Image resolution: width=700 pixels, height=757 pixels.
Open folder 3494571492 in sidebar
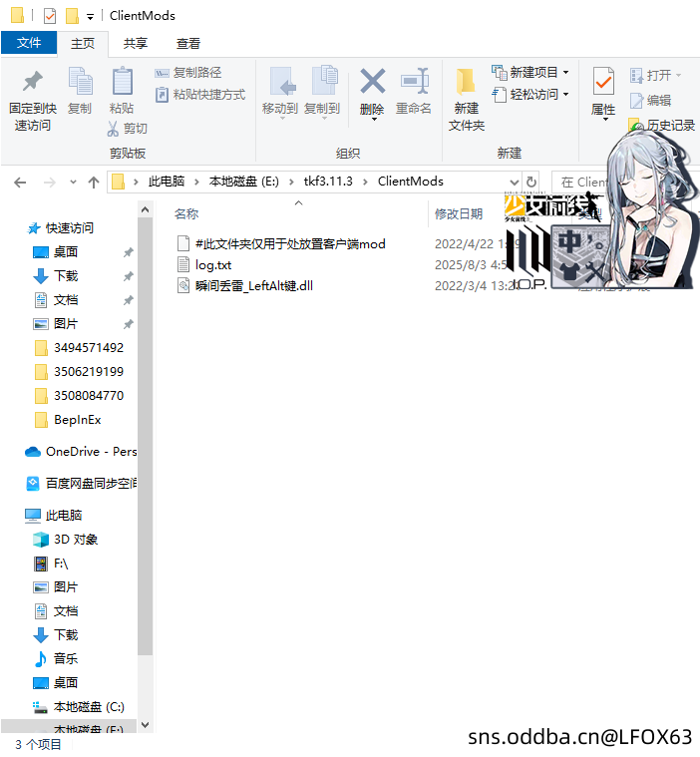[x=89, y=348]
